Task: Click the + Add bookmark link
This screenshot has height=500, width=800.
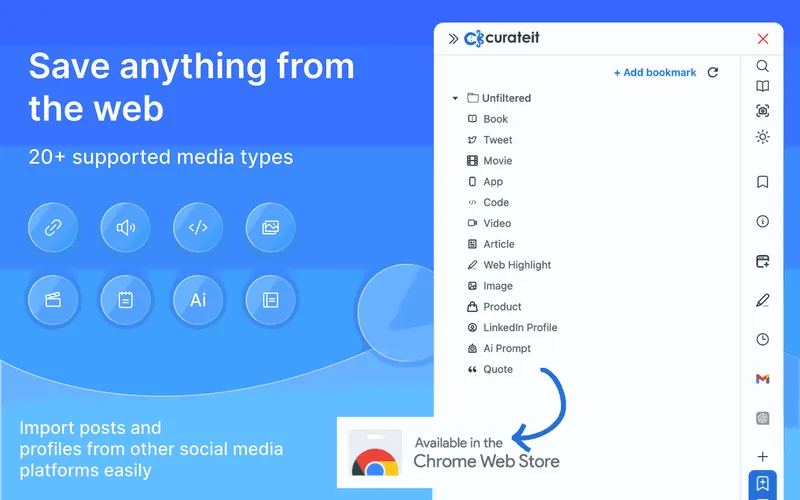Action: [x=655, y=72]
